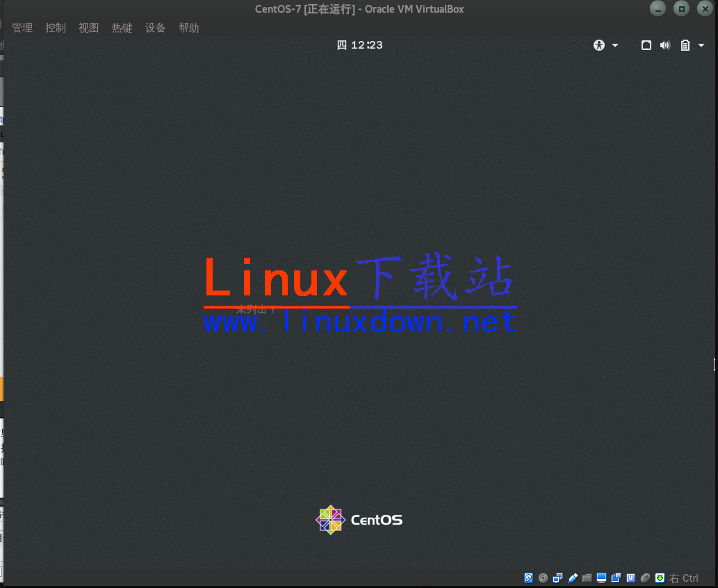The image size is (718, 588).
Task: Open the 热键 menu
Action: pyautogui.click(x=122, y=28)
